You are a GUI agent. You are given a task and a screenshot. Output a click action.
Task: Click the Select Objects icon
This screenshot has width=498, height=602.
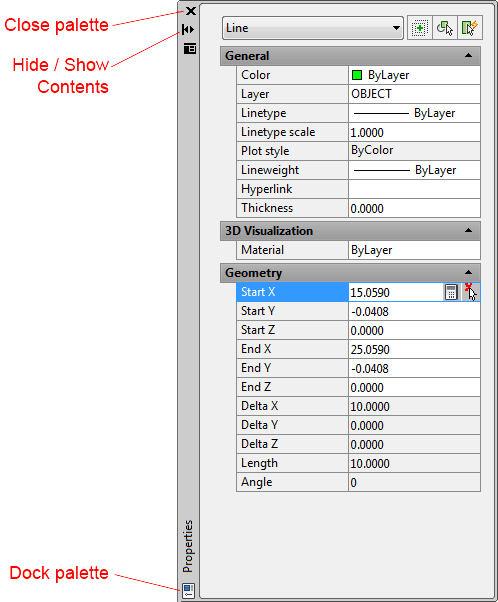pyautogui.click(x=445, y=28)
